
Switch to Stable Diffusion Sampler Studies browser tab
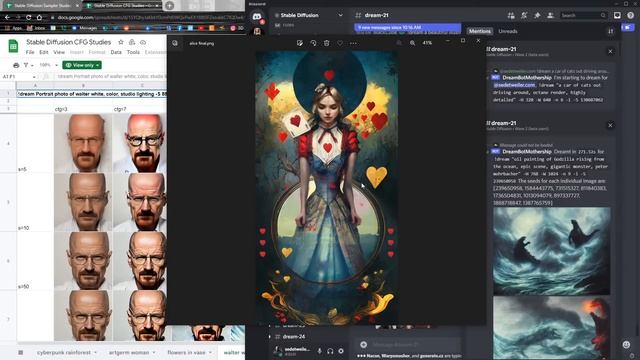point(41,6)
